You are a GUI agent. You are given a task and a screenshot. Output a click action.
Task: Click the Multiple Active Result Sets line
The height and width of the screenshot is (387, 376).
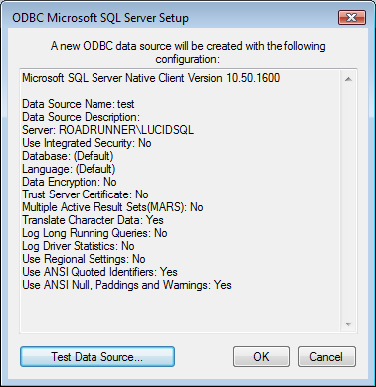coord(113,207)
